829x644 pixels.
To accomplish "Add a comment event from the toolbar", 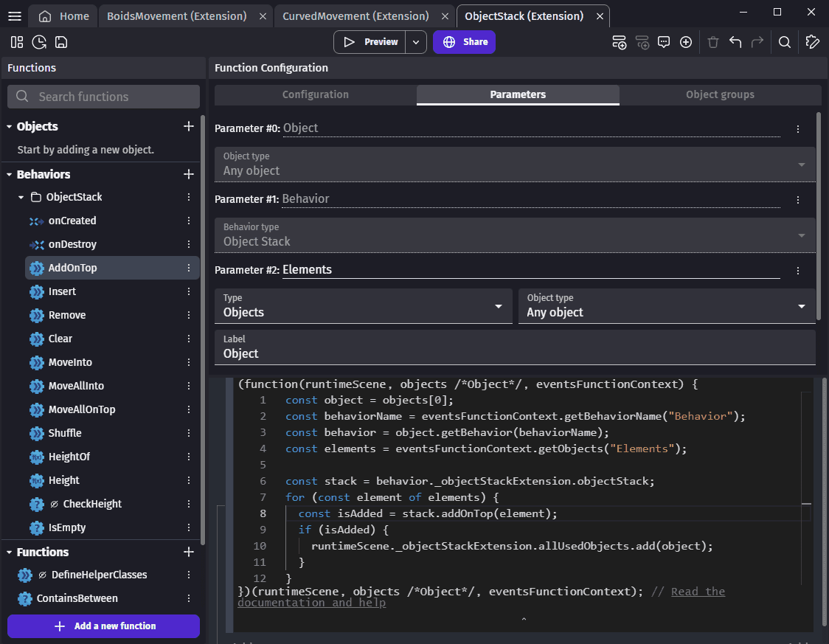I will click(664, 42).
